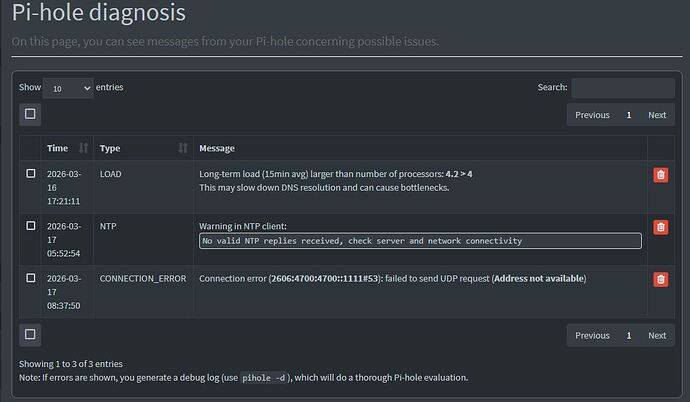690x402 pixels.
Task: Tick the checkbox for the CONNECTION_ERROR message
Action: (x=31, y=278)
